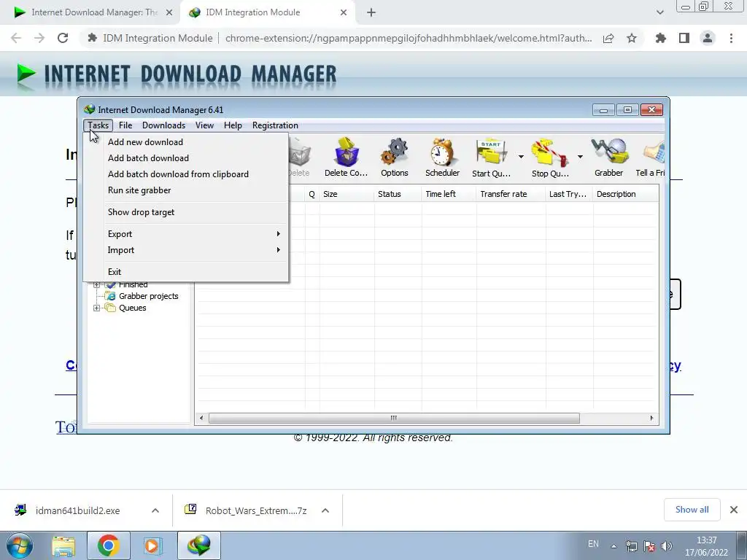Screen dimensions: 747x560
Task: Click the Grabber projects tree icon
Action: (110, 296)
